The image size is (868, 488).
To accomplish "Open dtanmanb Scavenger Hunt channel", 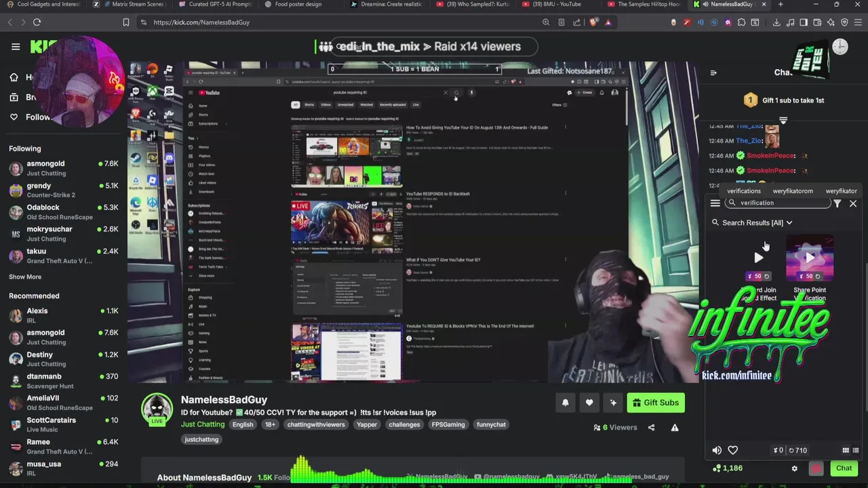I will point(64,381).
